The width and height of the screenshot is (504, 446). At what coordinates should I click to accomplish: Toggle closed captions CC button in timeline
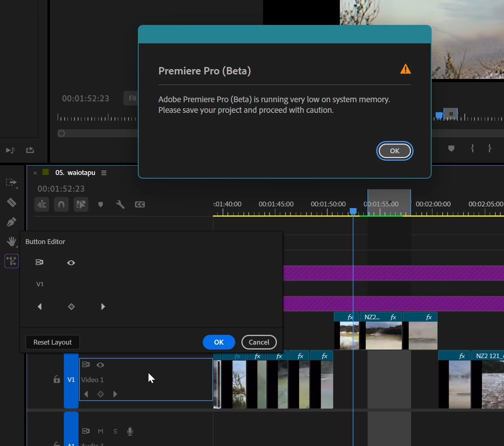click(140, 204)
